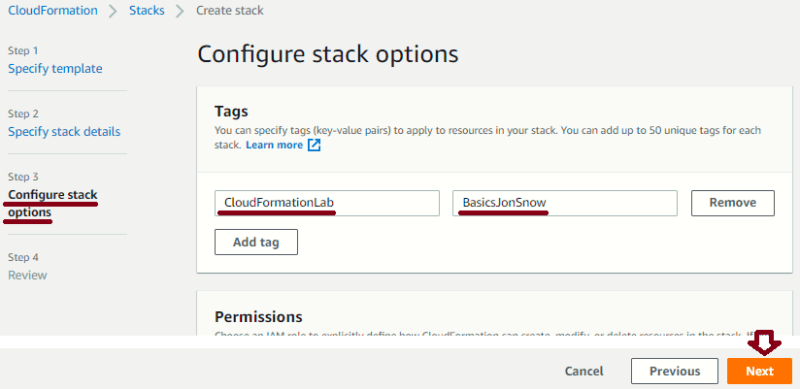Go to the Previous wizard step
This screenshot has width=800, height=389.
tap(674, 371)
